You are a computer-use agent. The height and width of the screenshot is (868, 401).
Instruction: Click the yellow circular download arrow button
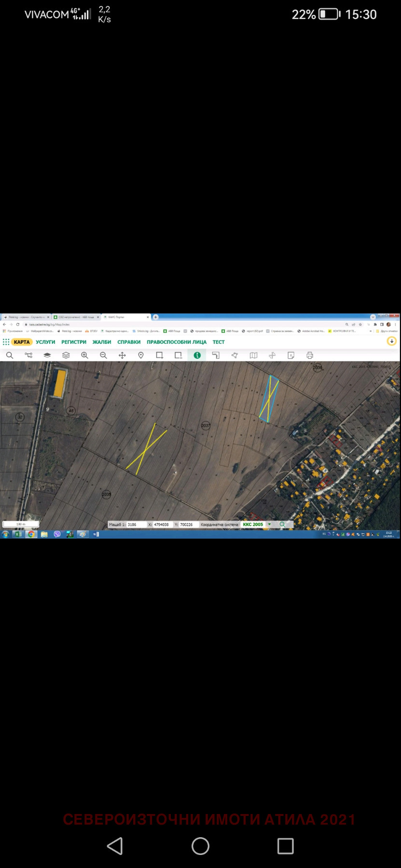point(392,341)
